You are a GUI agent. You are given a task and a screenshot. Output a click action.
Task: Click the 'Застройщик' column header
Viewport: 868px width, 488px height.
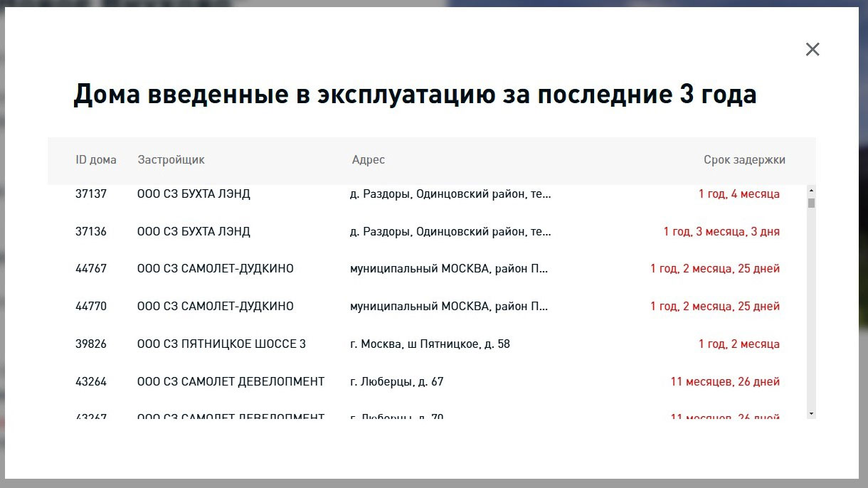point(171,160)
